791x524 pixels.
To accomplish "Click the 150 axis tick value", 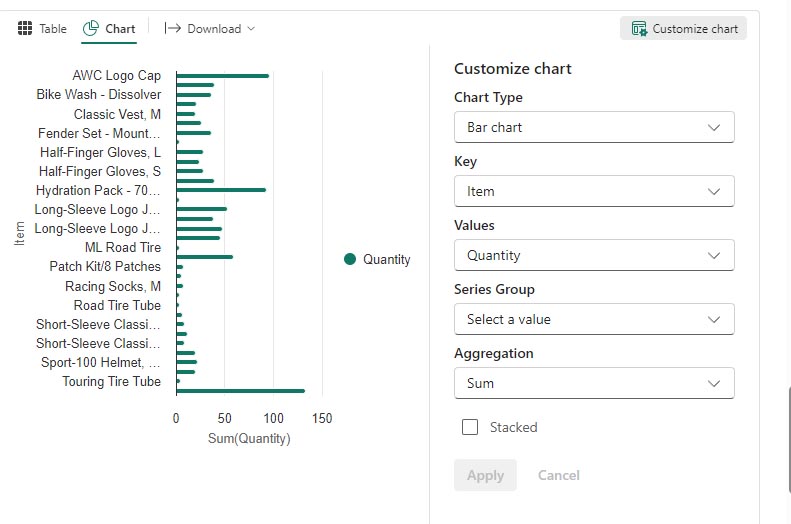I will coord(322,418).
